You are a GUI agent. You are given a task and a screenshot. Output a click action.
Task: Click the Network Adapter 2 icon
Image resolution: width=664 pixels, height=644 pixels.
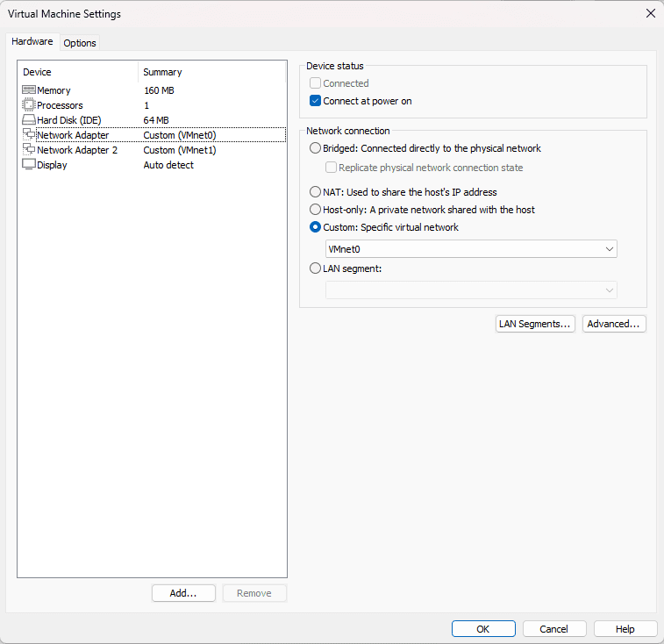(28, 150)
